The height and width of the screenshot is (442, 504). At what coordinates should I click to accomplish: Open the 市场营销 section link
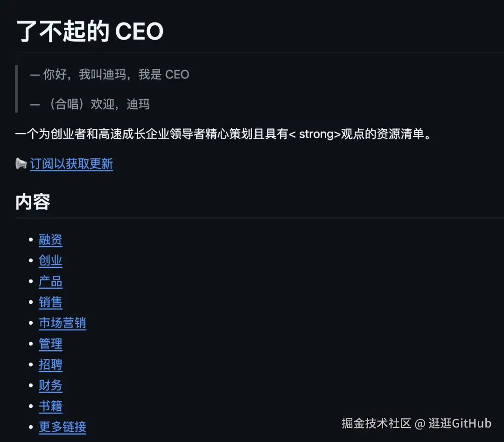(x=62, y=323)
